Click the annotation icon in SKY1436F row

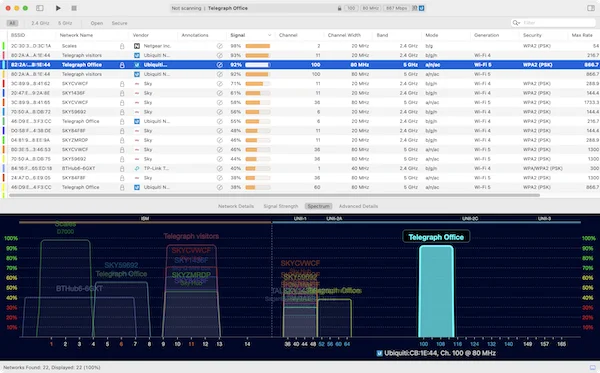(x=220, y=93)
